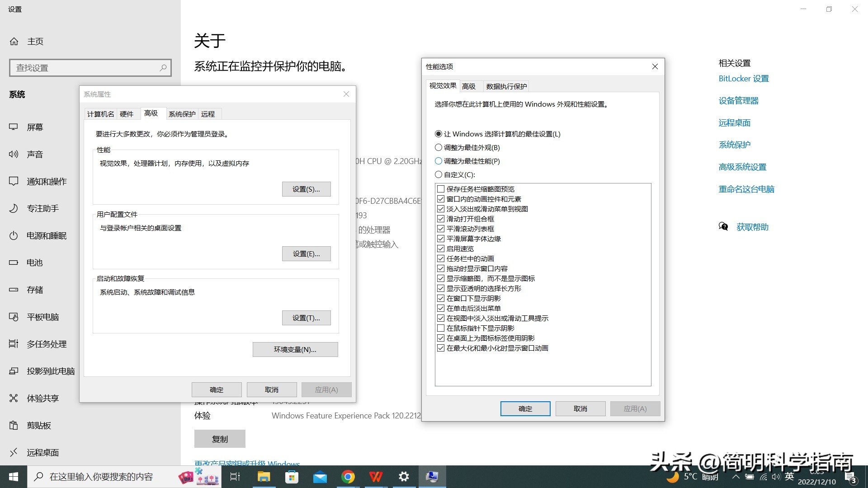Open Mail from the taskbar
Image resolution: width=868 pixels, height=488 pixels.
(x=320, y=476)
